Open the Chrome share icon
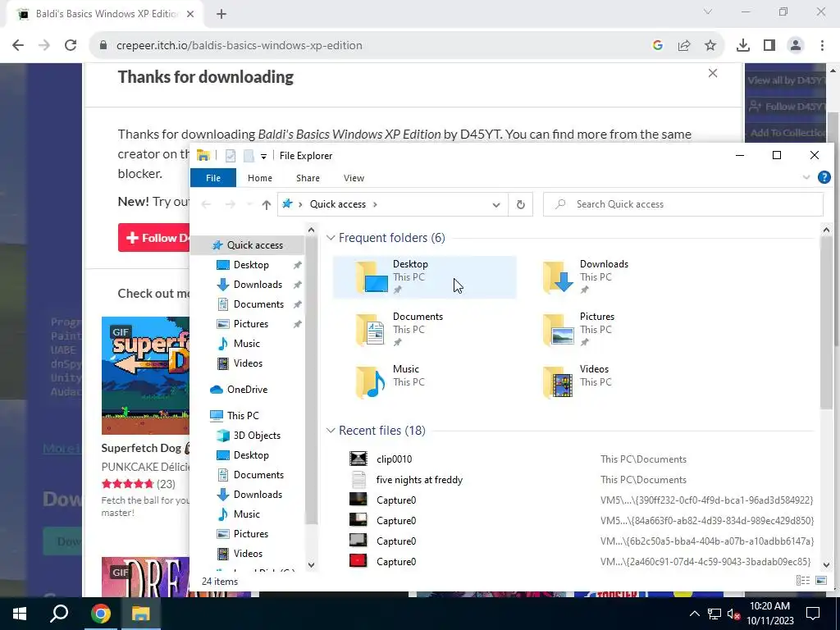 pos(684,46)
